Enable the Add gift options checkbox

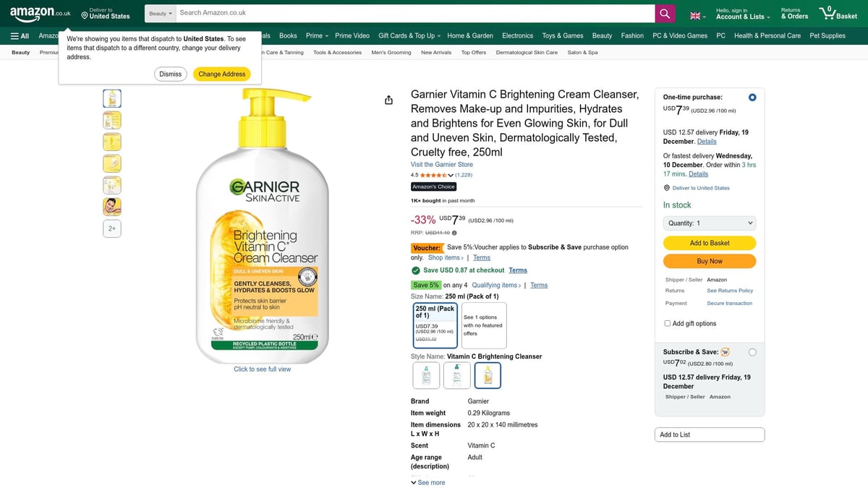(x=667, y=323)
